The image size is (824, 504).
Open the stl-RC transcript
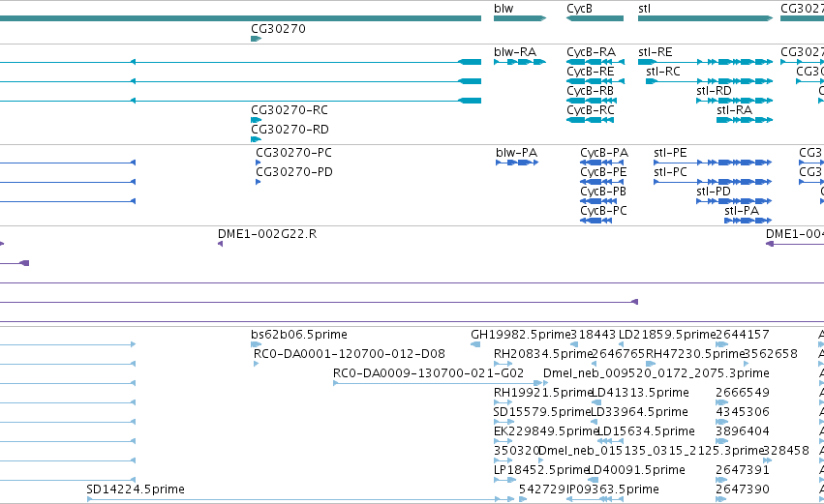point(710,81)
